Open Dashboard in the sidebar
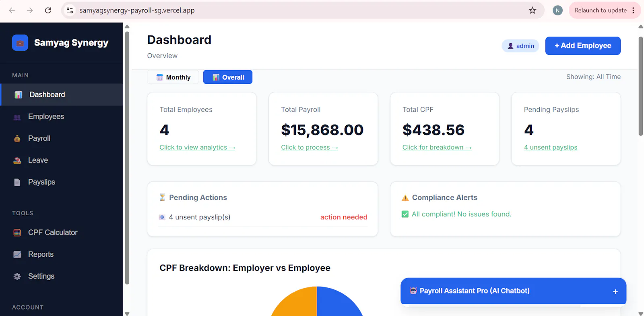The image size is (644, 316). (x=62, y=95)
